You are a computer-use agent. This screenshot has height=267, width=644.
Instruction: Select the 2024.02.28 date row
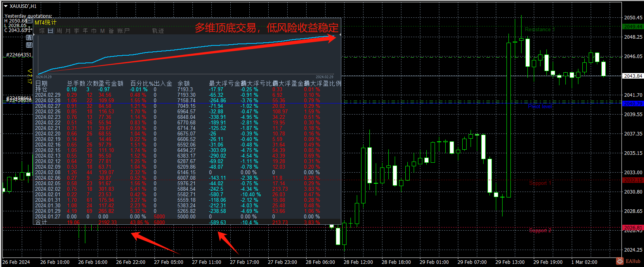coord(48,100)
